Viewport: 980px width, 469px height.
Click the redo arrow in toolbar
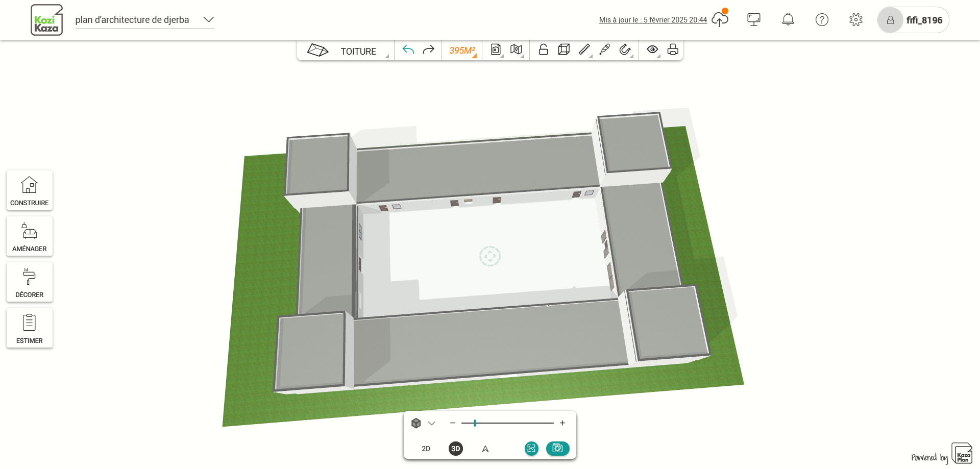(x=429, y=50)
